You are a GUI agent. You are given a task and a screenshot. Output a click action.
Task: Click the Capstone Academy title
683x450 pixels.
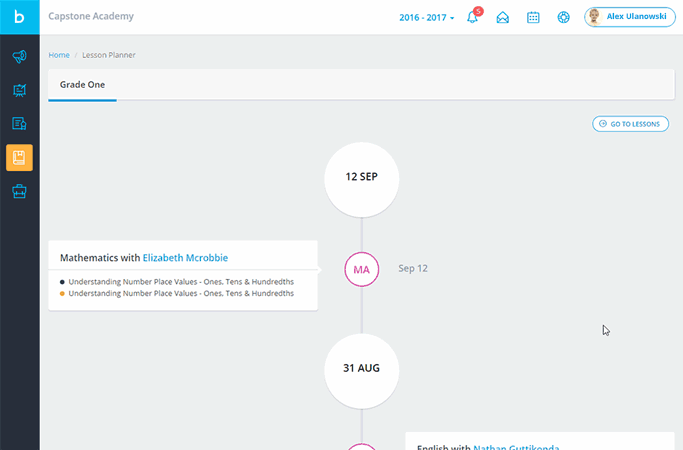[91, 16]
